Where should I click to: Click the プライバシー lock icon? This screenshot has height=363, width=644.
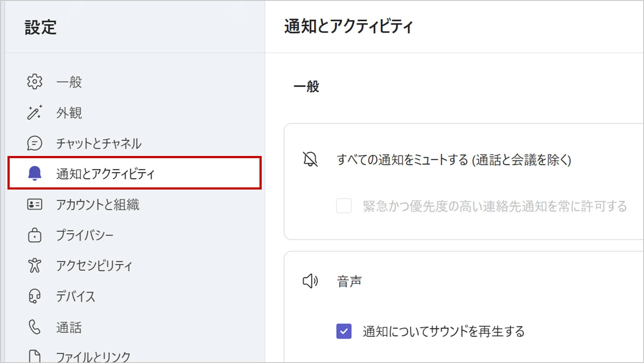click(34, 235)
